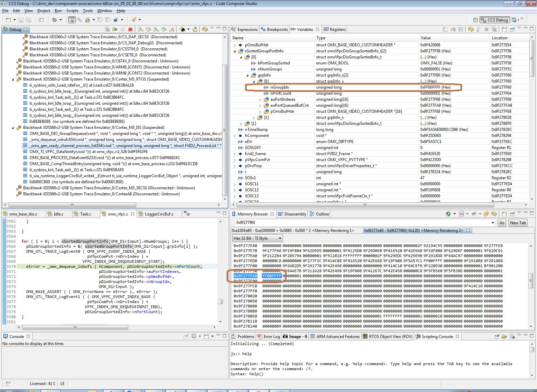Collapse the sSortedGroupPortInfo variable node
537x392 pixels.
[x=235, y=51]
